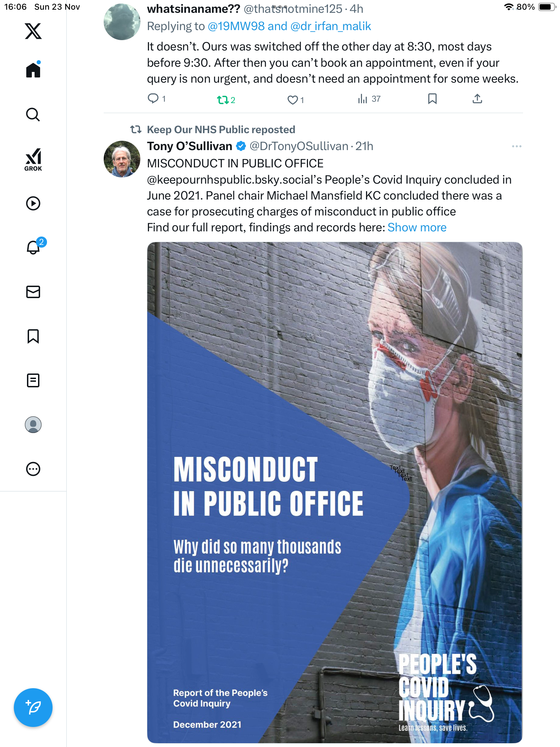Open Notifications bell icon
Image resolution: width=560 pixels, height=747 pixels.
[33, 248]
